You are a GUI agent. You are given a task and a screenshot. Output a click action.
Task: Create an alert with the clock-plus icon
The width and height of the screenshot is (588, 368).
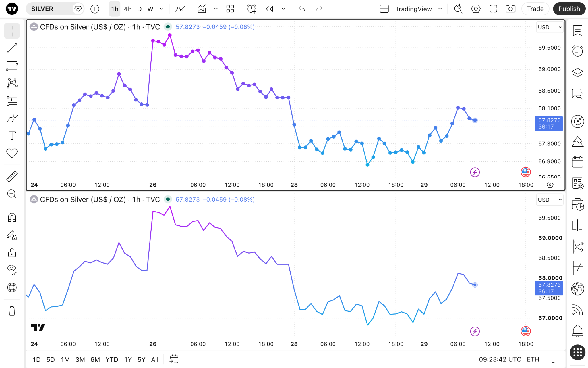[252, 9]
